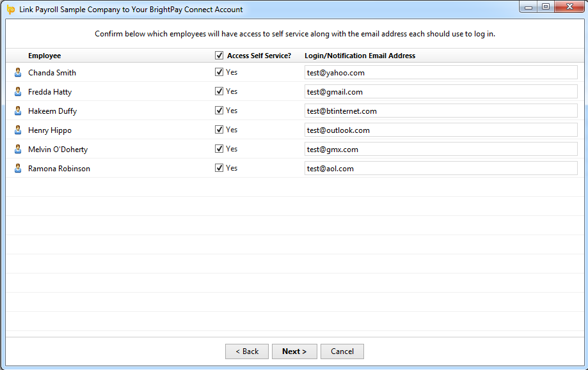
Task: Go to the Next step
Action: coord(294,351)
